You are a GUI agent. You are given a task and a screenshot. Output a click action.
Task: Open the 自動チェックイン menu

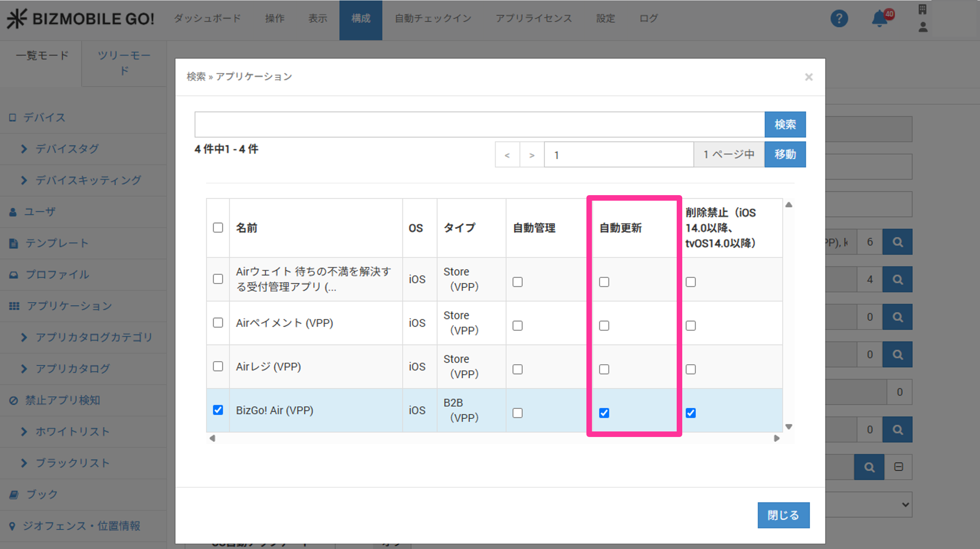point(433,19)
